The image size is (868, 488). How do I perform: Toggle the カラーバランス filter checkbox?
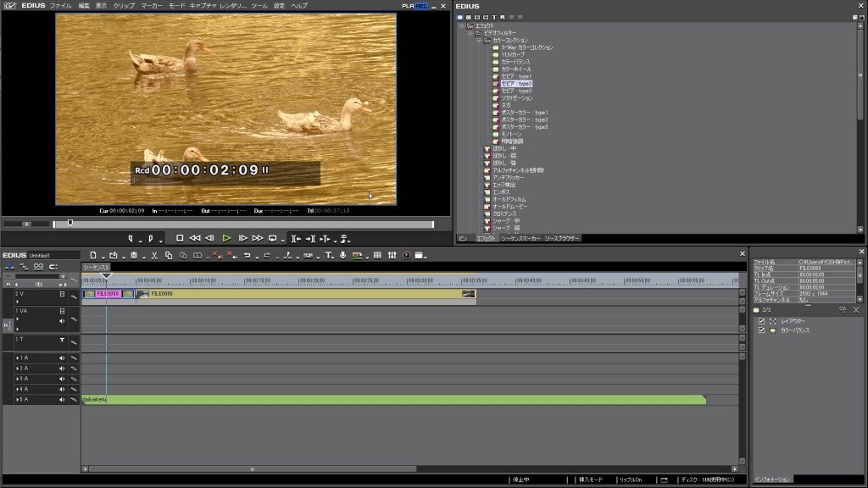pyautogui.click(x=762, y=330)
